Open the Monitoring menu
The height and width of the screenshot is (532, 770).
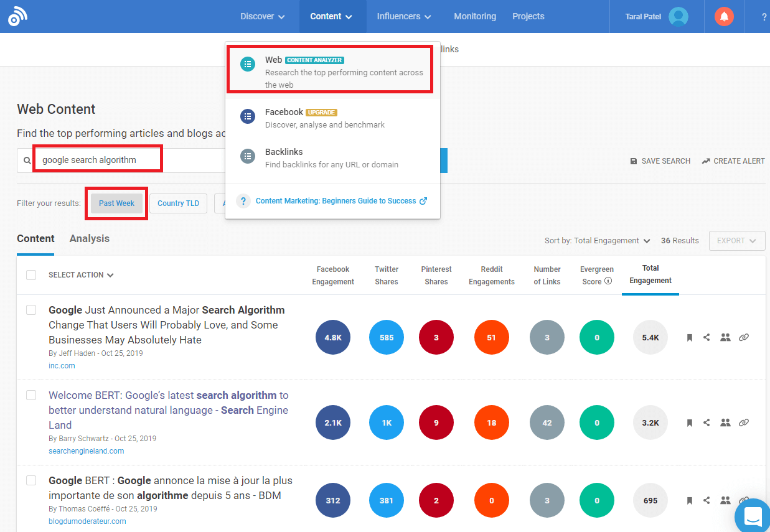[x=475, y=16]
